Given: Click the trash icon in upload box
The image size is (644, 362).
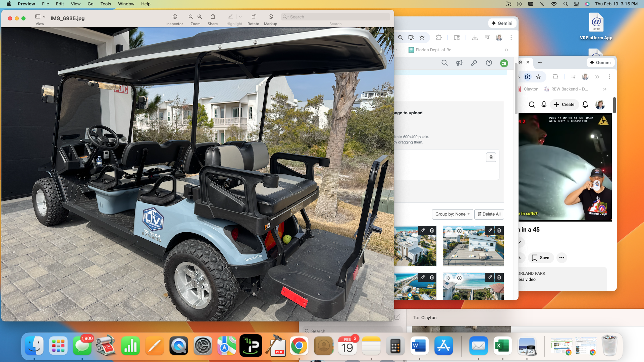Looking at the screenshot, I should pos(491,157).
